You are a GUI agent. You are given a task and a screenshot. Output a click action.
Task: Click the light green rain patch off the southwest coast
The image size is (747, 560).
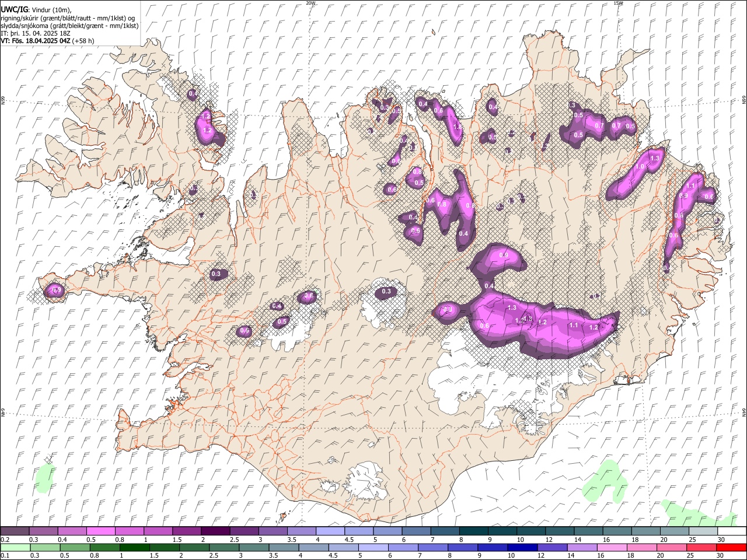(x=44, y=479)
